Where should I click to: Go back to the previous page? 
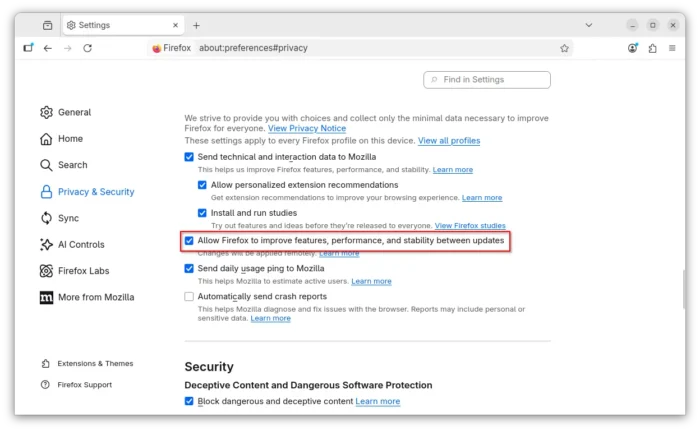[48, 48]
